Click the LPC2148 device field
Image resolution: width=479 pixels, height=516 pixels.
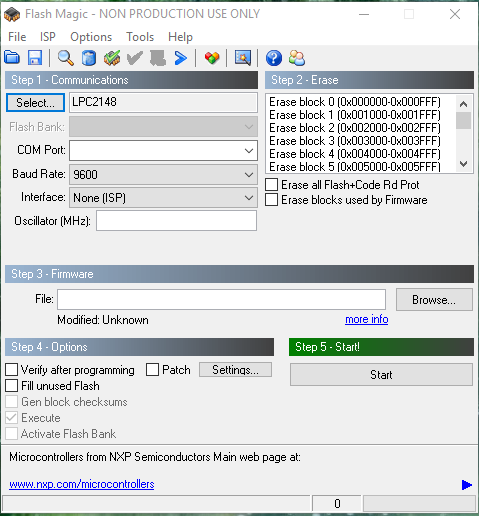point(163,102)
